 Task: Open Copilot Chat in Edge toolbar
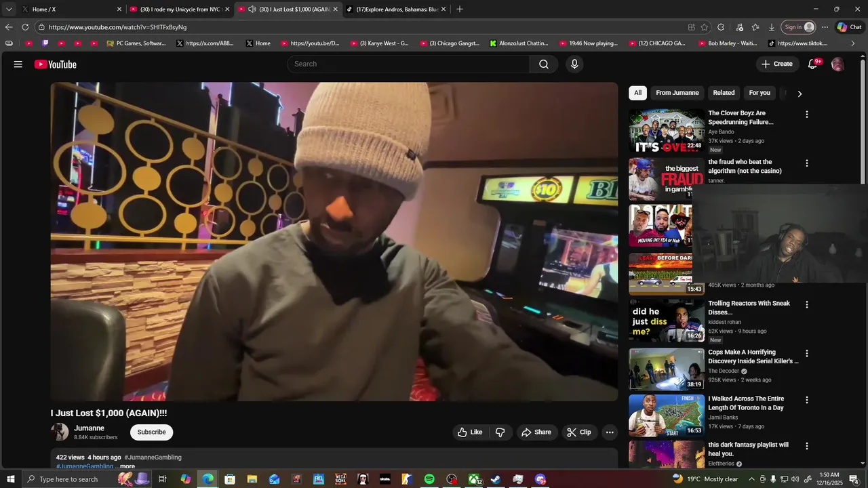[x=849, y=27]
